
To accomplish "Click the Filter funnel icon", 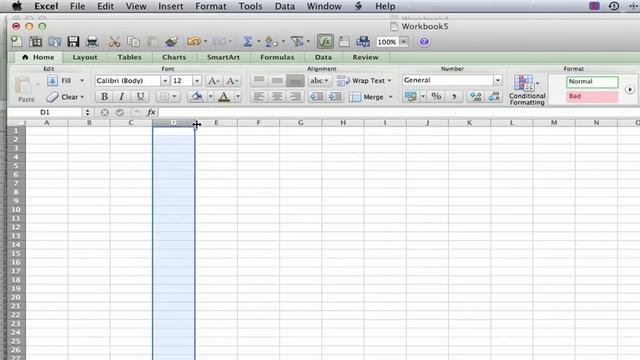I will click(x=297, y=41).
